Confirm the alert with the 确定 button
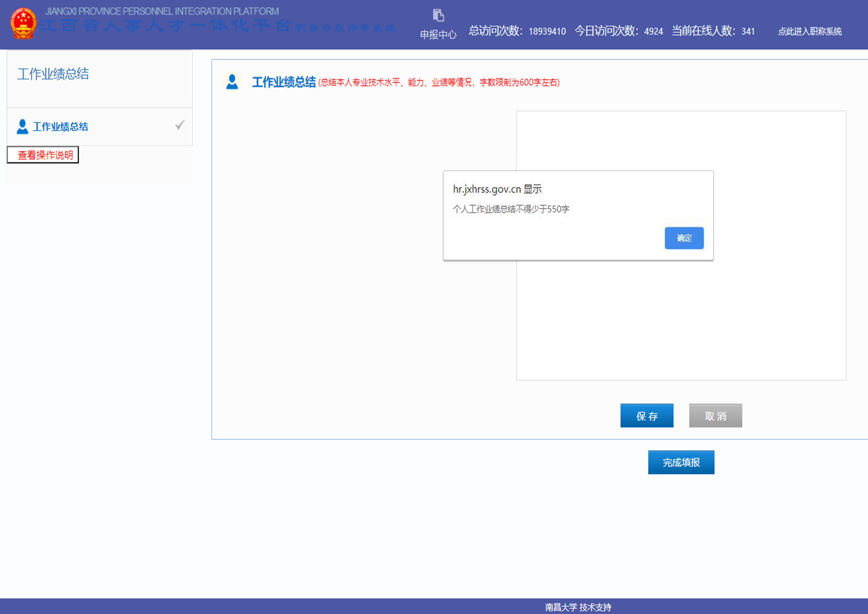 [x=684, y=238]
